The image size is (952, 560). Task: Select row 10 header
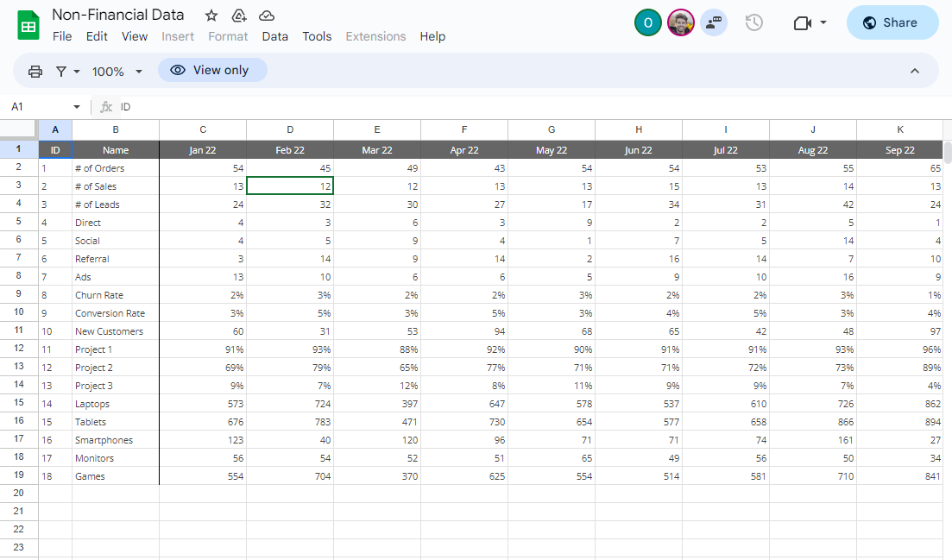(x=19, y=311)
